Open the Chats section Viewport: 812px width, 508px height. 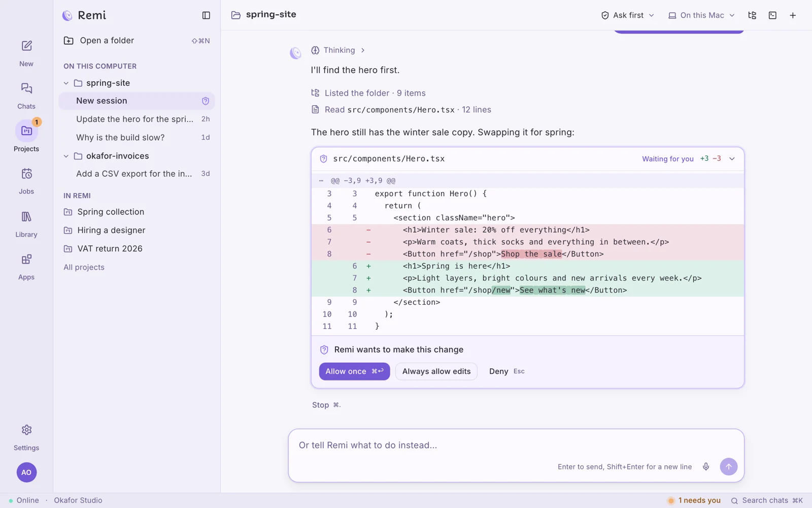pos(26,96)
